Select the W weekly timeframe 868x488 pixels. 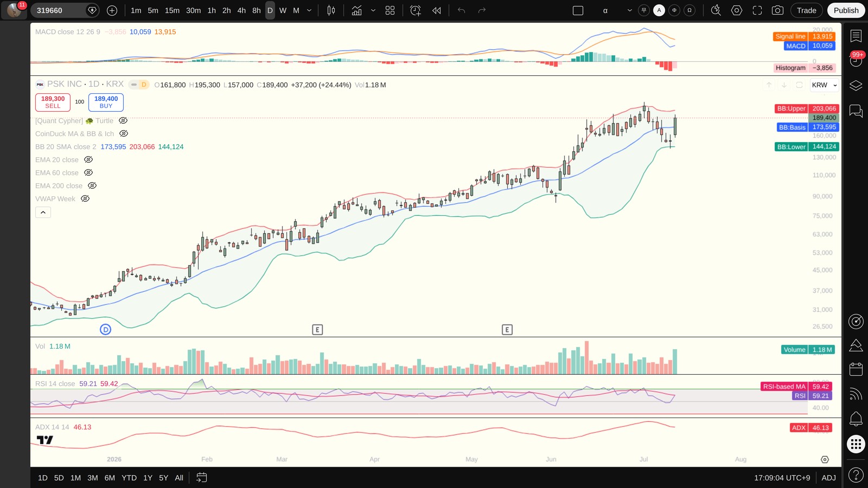283,10
